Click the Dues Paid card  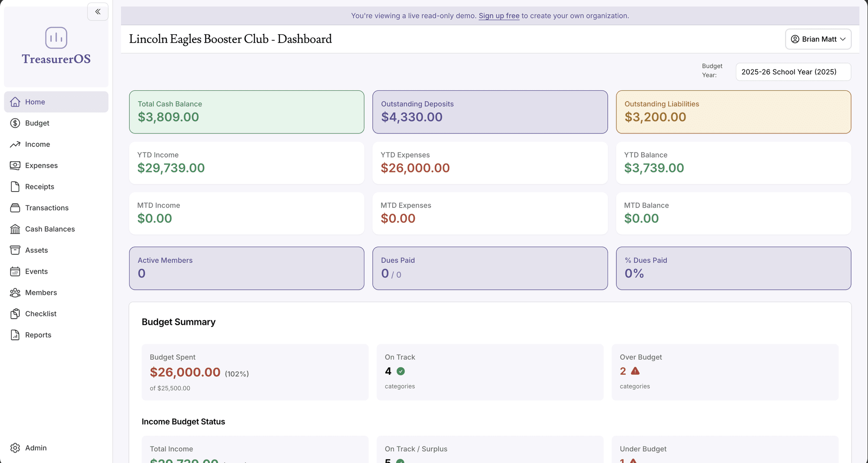[490, 268]
